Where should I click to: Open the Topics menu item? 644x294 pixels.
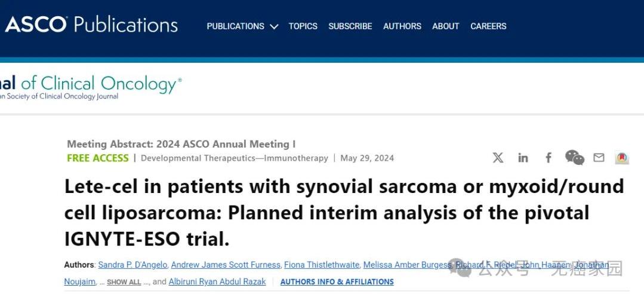[303, 26]
